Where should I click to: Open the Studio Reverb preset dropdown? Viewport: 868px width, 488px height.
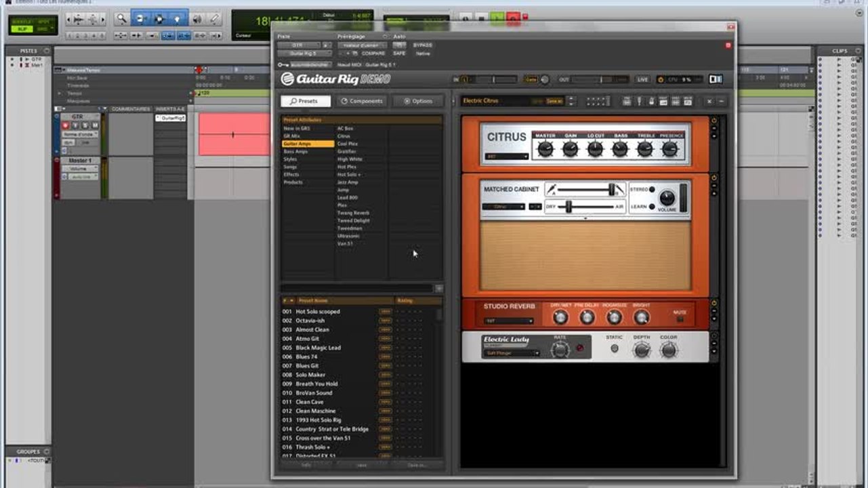509,321
